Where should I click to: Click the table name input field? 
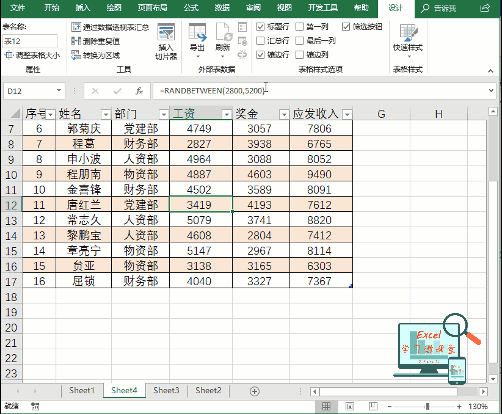30,41
